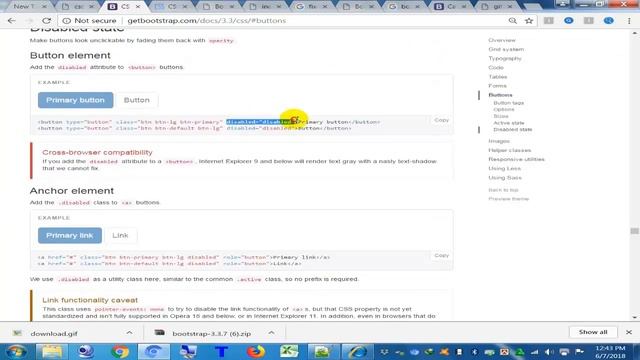Click the blue T application taskbar icon
Image resolution: width=640 pixels, height=360 pixels.
click(222, 351)
